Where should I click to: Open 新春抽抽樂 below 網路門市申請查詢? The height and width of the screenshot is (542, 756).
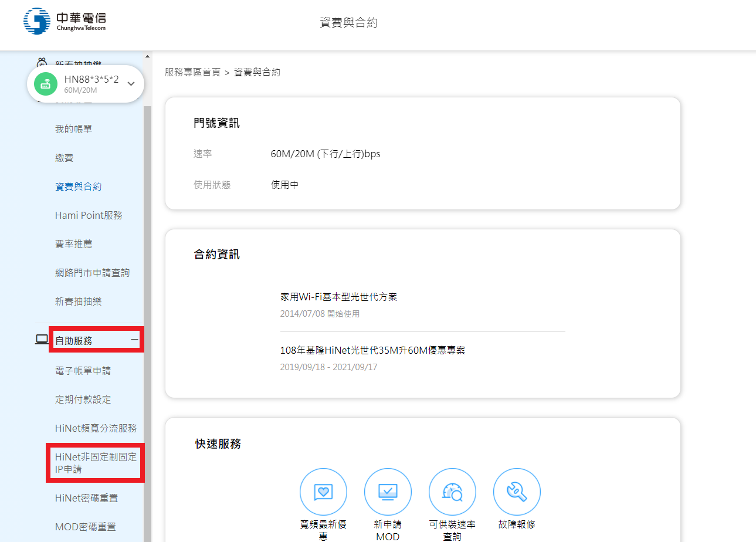(78, 302)
